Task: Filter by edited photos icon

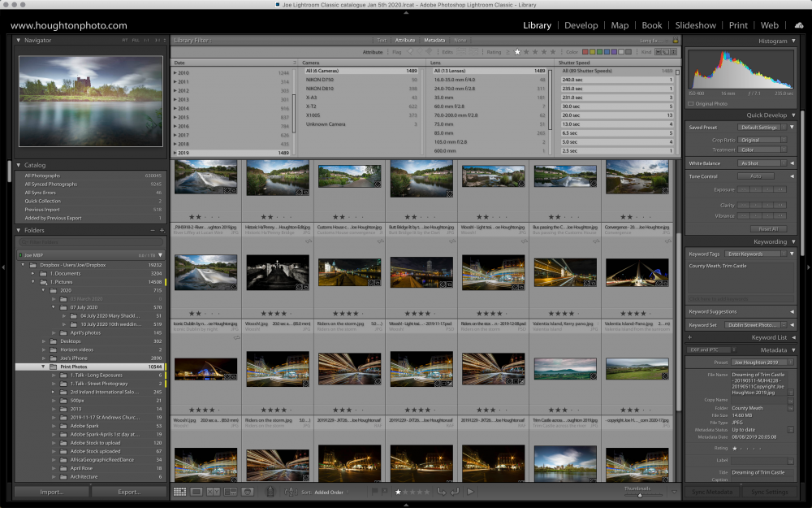Action: (460, 52)
